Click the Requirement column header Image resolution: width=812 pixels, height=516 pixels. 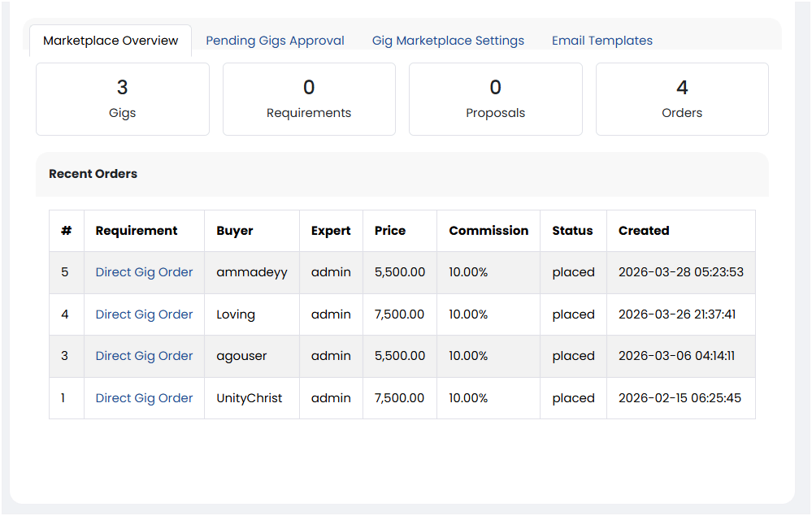coord(137,231)
